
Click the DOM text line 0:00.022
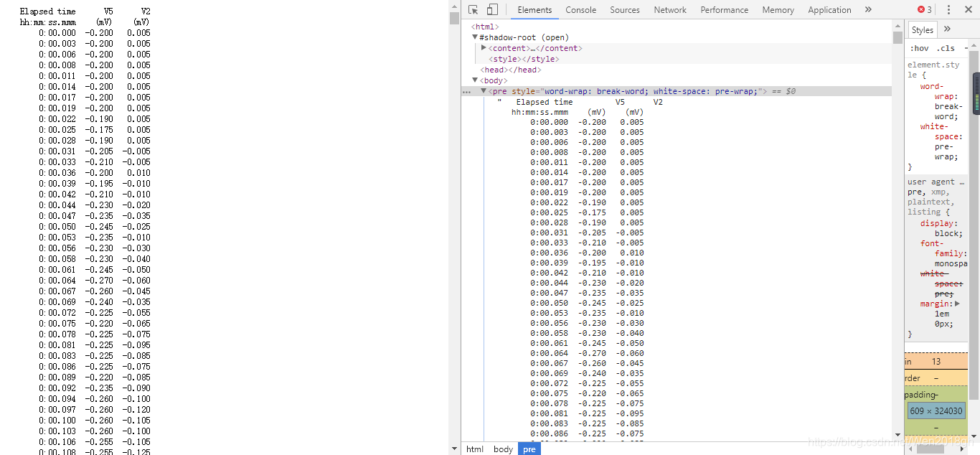pyautogui.click(x=587, y=202)
